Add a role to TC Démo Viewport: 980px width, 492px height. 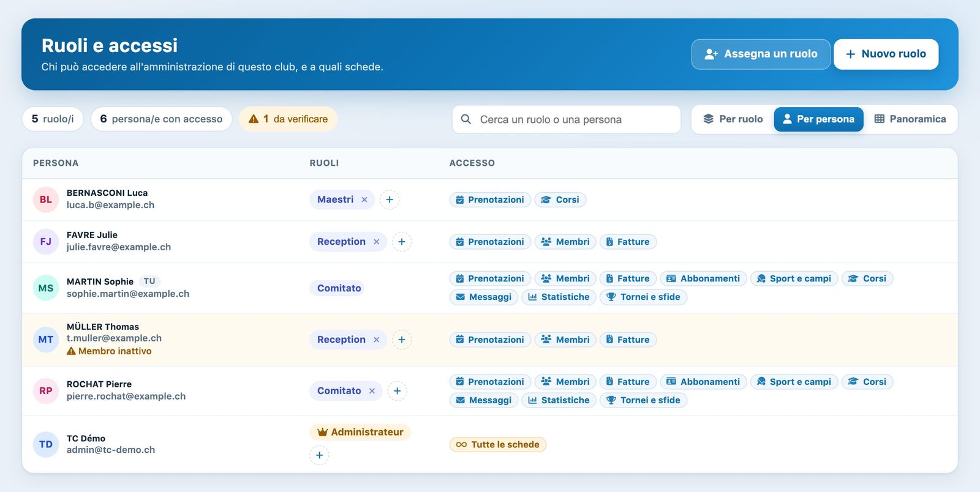[319, 455]
